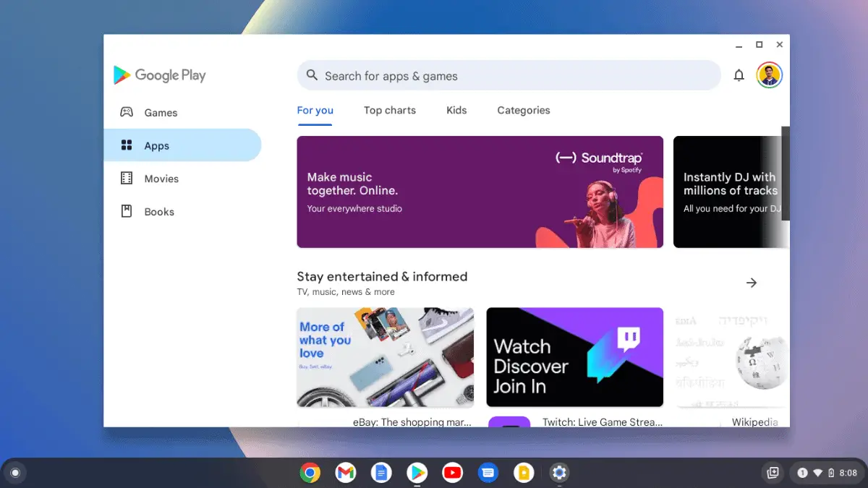Minimize the Google Play window

coord(739,45)
